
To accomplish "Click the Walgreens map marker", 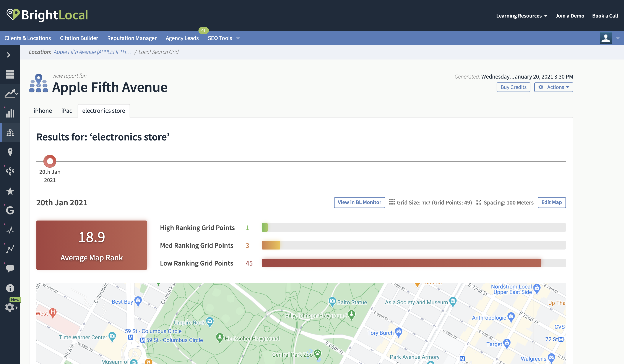I will [551, 358].
